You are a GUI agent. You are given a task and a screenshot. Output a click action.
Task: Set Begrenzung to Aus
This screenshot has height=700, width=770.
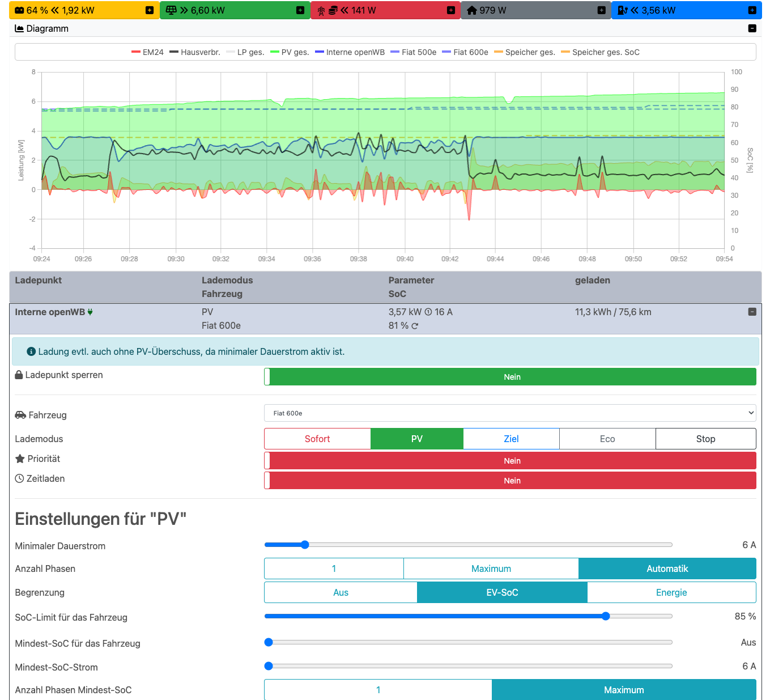pos(341,592)
